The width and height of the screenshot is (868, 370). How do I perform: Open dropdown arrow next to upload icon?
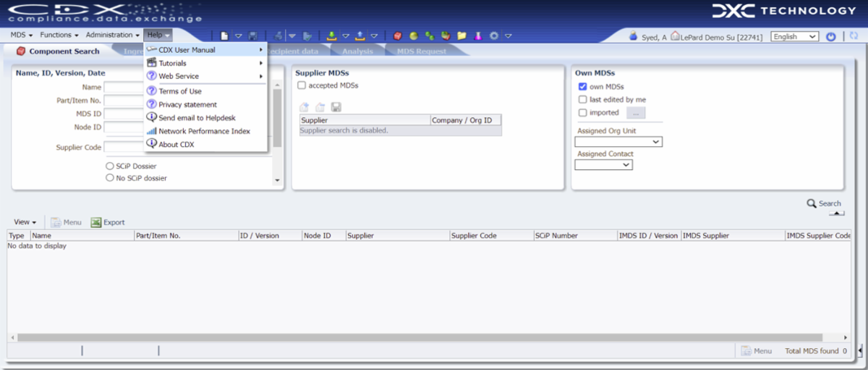pos(373,35)
